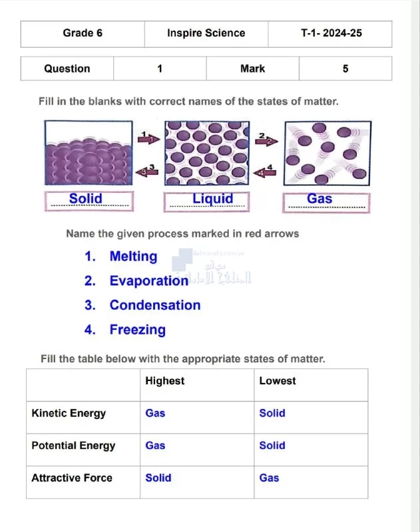Select the solid particles diagram

[89, 153]
